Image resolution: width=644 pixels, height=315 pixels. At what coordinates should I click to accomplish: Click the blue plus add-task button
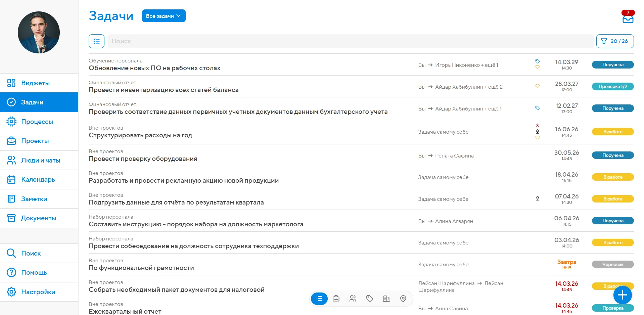coord(622,295)
